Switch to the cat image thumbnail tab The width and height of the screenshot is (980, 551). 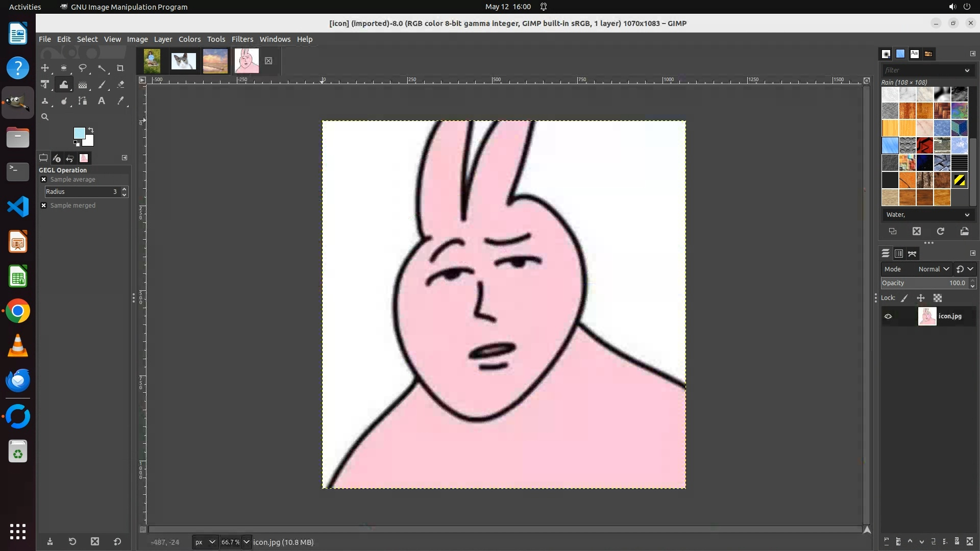[183, 61]
